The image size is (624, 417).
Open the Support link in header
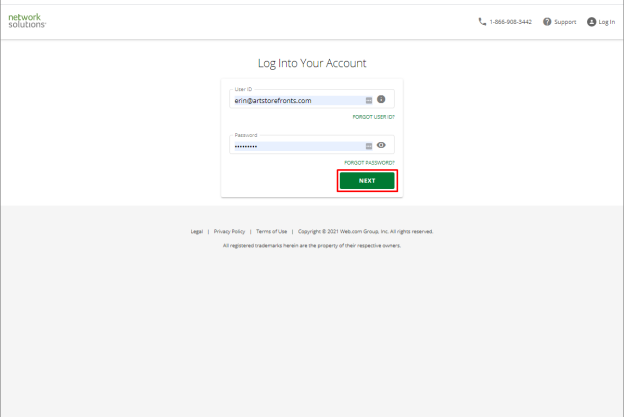pyautogui.click(x=565, y=22)
